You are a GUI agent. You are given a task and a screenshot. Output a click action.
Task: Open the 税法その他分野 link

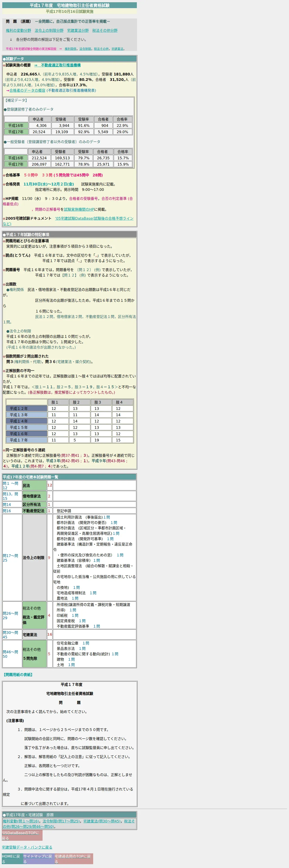(x=105, y=31)
